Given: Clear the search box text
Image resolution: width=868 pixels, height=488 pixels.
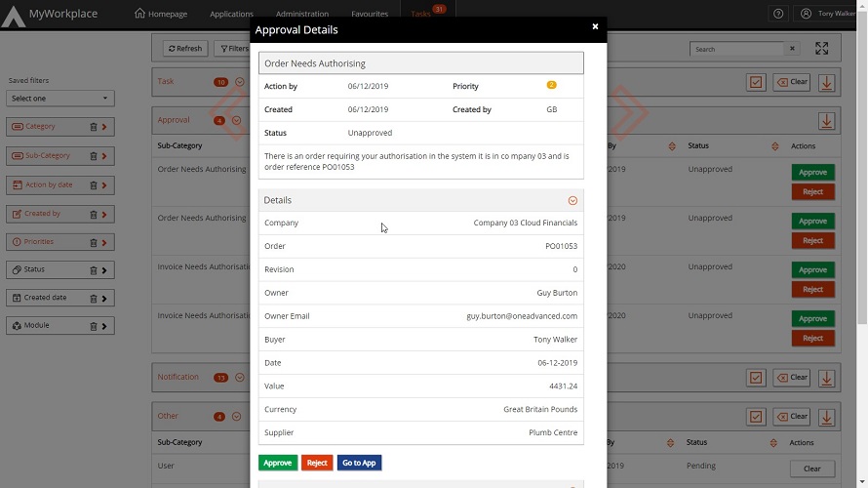Looking at the screenshot, I should pos(792,49).
